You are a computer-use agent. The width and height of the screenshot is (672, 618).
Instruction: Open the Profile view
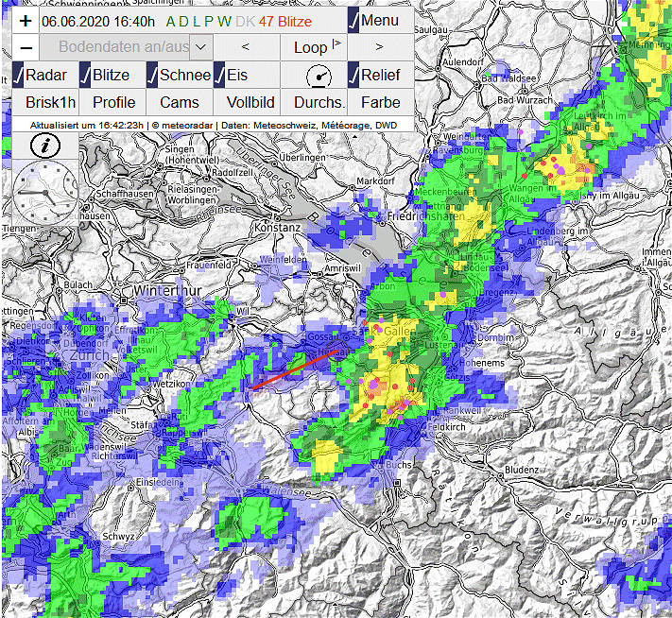coord(113,102)
